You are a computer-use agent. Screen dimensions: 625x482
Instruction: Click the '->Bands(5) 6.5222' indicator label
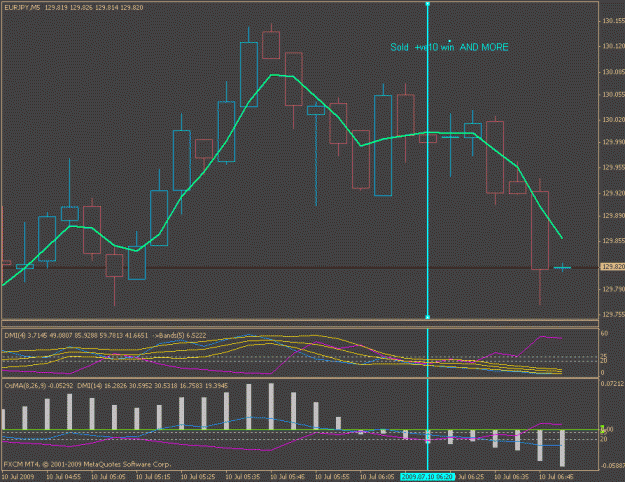(x=179, y=336)
